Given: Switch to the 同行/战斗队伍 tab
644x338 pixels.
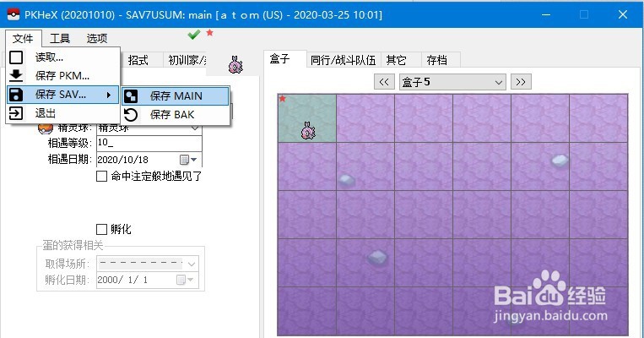Looking at the screenshot, I should coord(344,61).
